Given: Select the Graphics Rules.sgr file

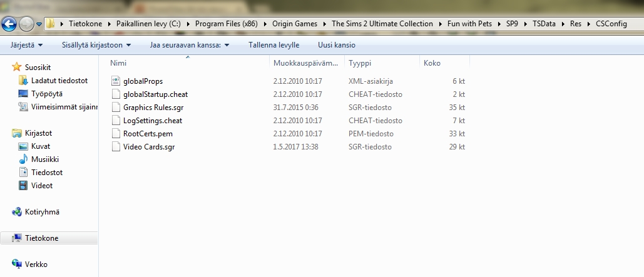Looking at the screenshot, I should (153, 108).
